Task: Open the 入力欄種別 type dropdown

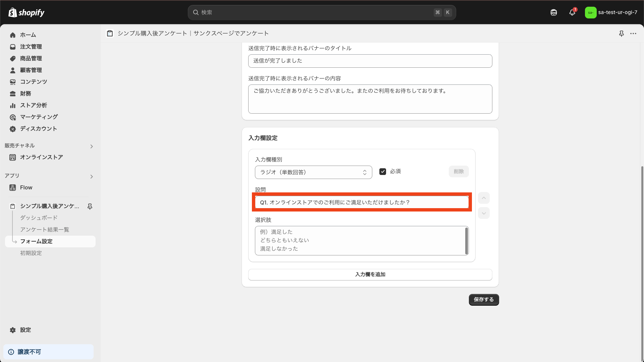Action: [x=313, y=172]
